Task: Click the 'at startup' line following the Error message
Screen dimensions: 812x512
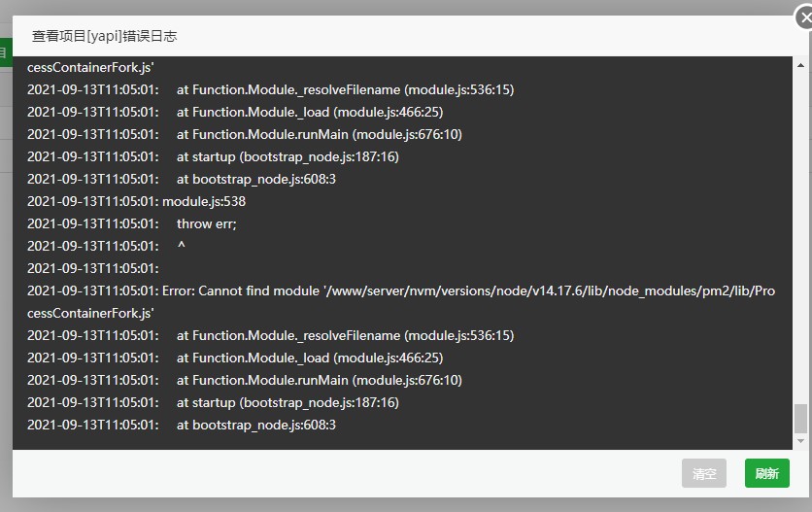Action: tap(213, 402)
